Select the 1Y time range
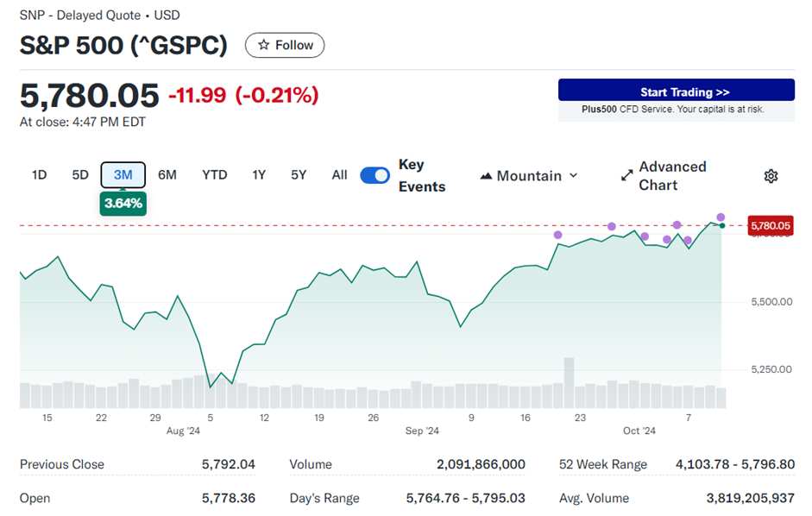Screen dimensions: 812x516 point(259,174)
